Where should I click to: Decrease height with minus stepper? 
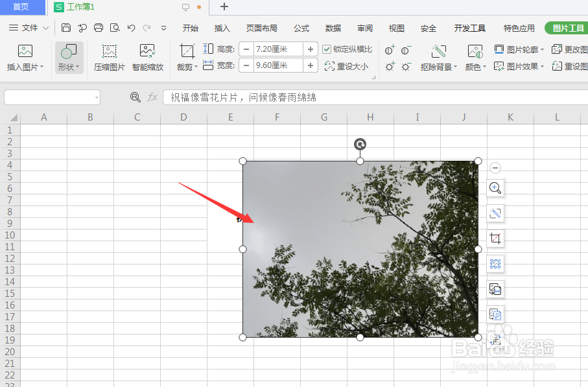[x=246, y=49]
